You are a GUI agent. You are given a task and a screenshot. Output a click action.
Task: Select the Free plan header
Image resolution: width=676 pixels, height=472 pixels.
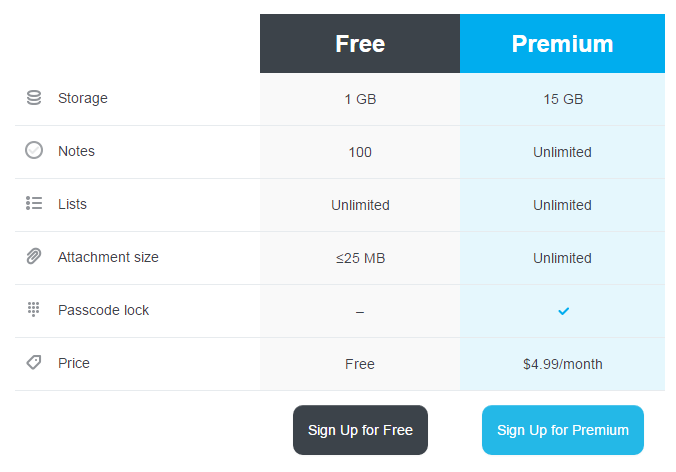pyautogui.click(x=360, y=44)
